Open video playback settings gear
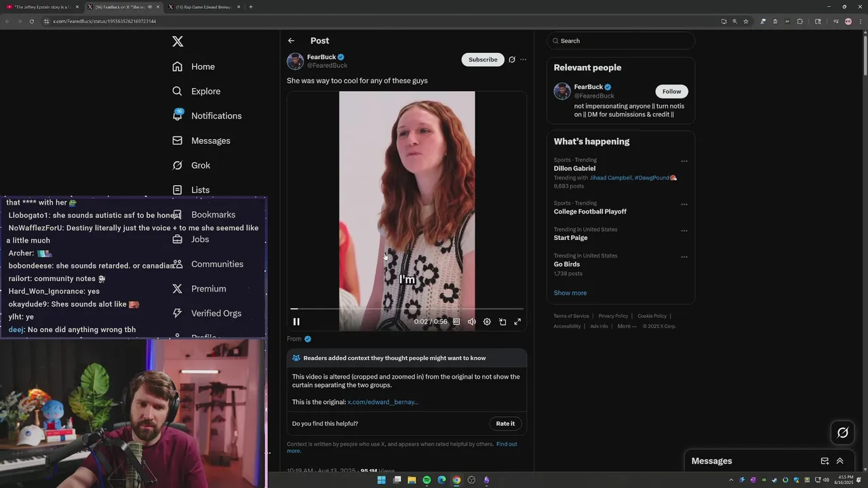 (487, 322)
